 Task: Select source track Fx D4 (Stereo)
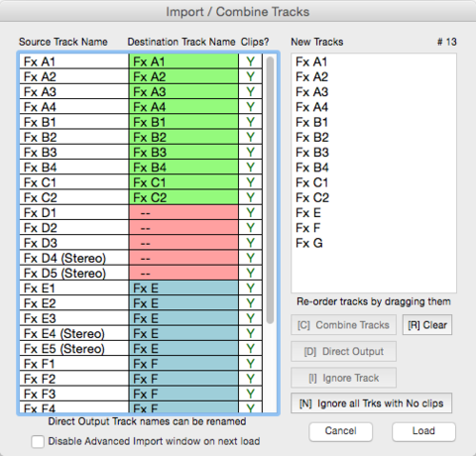point(74,258)
